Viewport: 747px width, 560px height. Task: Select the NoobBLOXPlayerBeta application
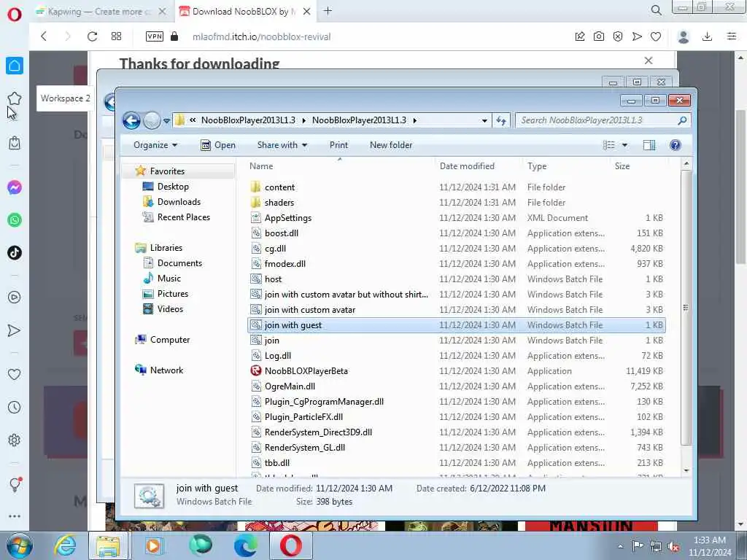coord(456,371)
